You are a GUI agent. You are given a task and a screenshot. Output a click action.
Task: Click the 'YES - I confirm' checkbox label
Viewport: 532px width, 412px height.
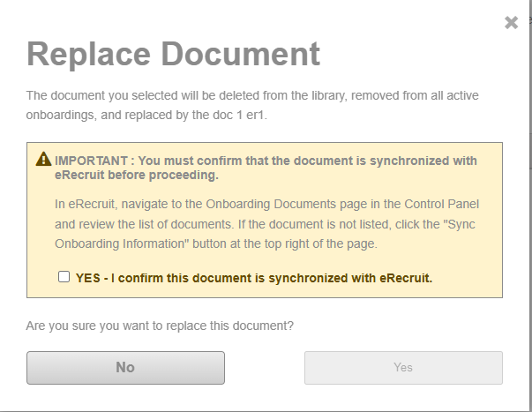[254, 277]
